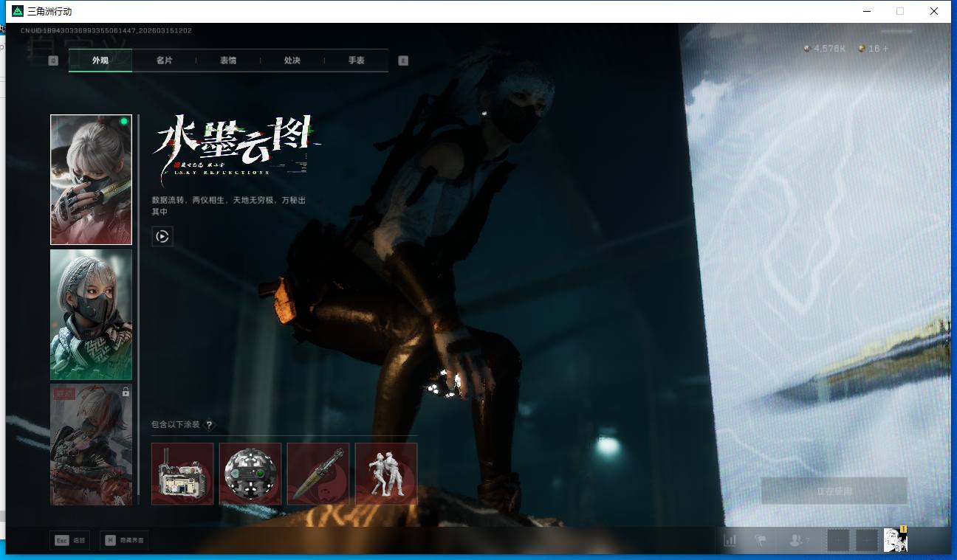This screenshot has height=560, width=957.
Task: Click the Esc 返回 back button
Action: 70,541
